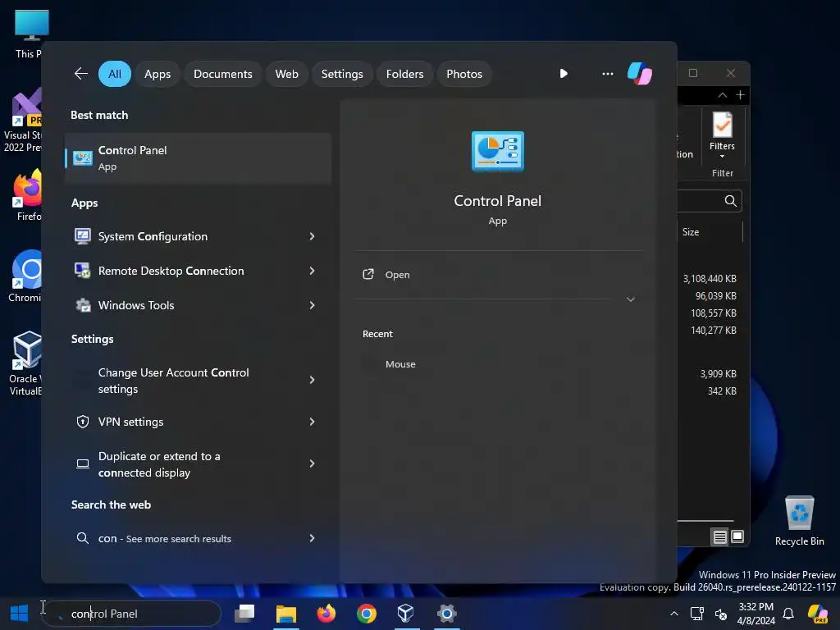Screen dimensions: 840x630
Task: Open the three-dots options menu
Action: (x=608, y=73)
